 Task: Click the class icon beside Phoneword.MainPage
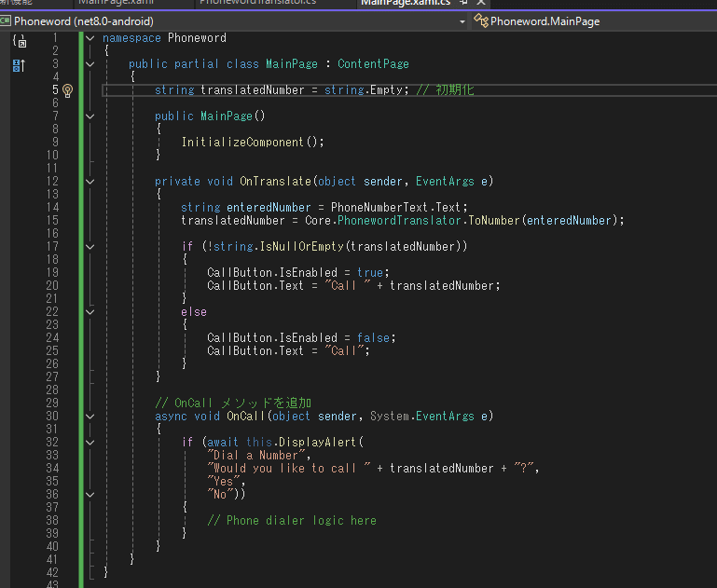tap(480, 21)
